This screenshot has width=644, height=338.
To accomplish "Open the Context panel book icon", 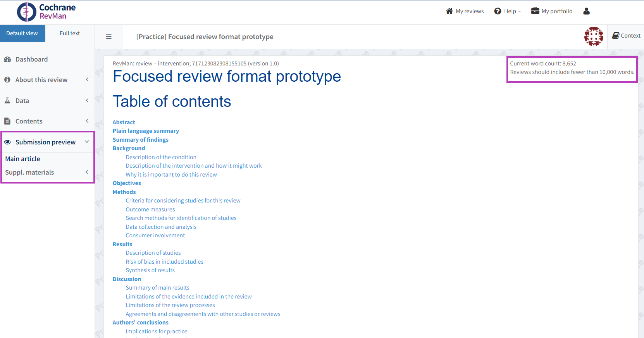I will click(615, 36).
